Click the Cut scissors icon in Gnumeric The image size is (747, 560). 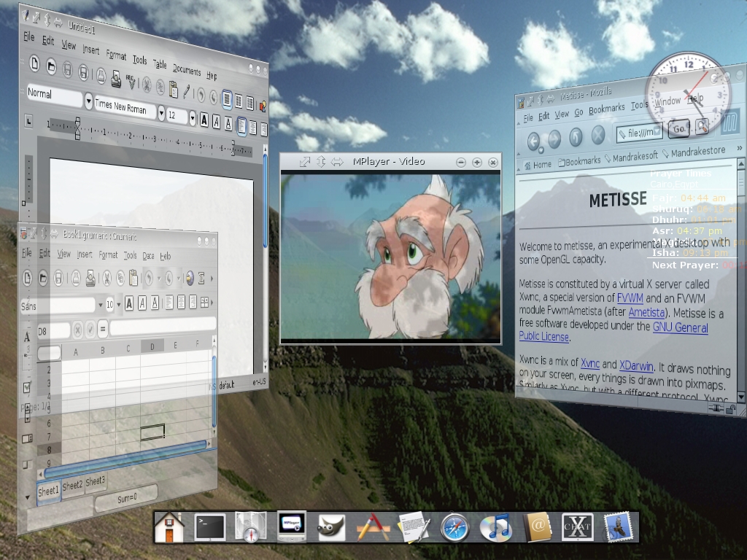106,279
